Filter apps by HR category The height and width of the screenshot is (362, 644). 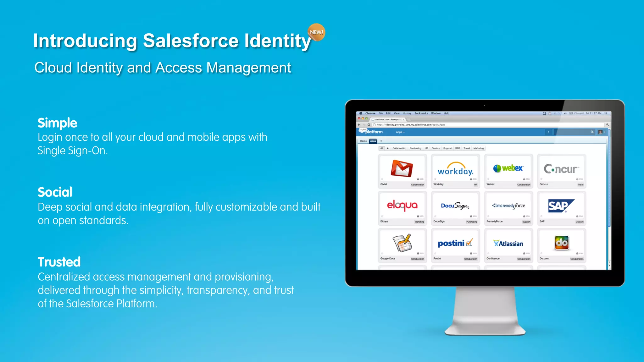tap(426, 148)
